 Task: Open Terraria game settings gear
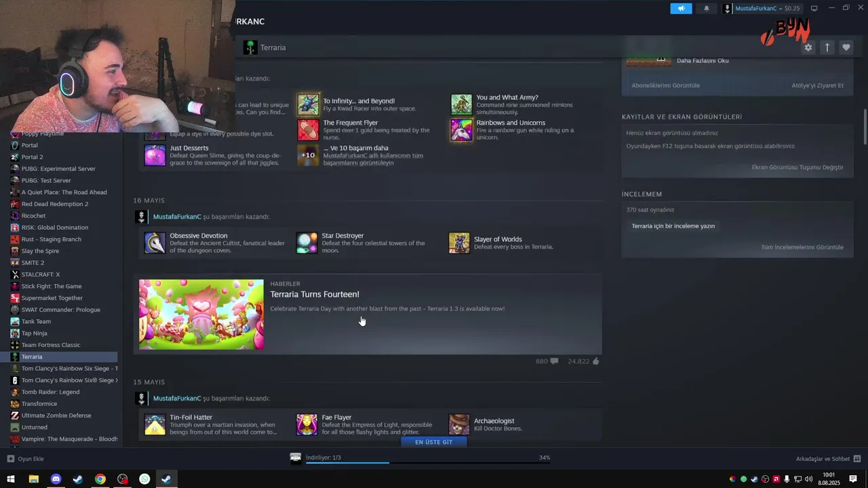click(x=808, y=47)
